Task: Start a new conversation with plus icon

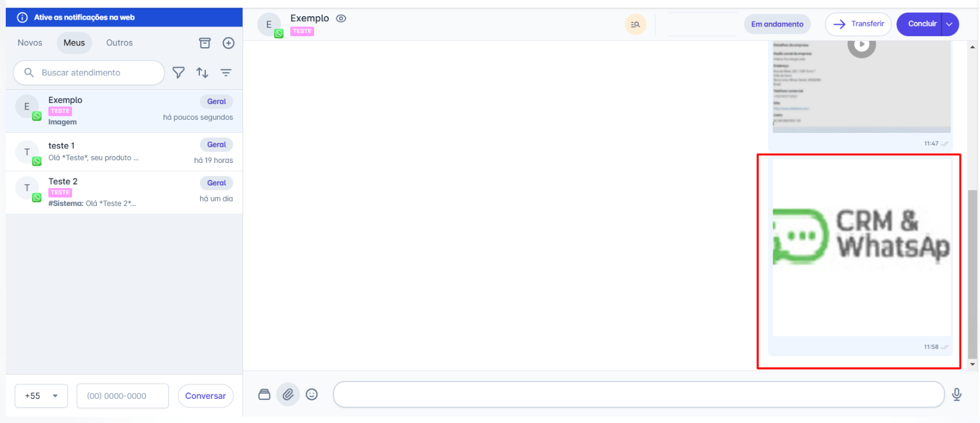Action: tap(229, 43)
